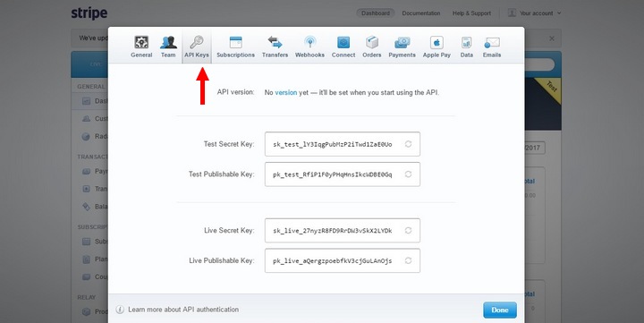
Task: Roll the Test Publishable Key refresh icon
Action: pos(408,174)
